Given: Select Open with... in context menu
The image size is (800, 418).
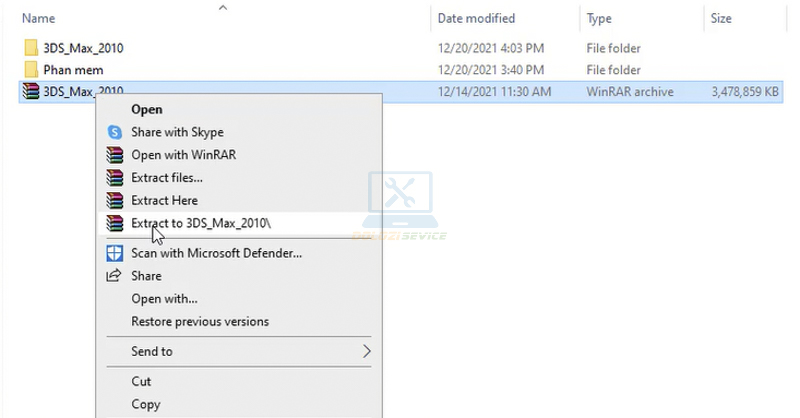Looking at the screenshot, I should 164,299.
